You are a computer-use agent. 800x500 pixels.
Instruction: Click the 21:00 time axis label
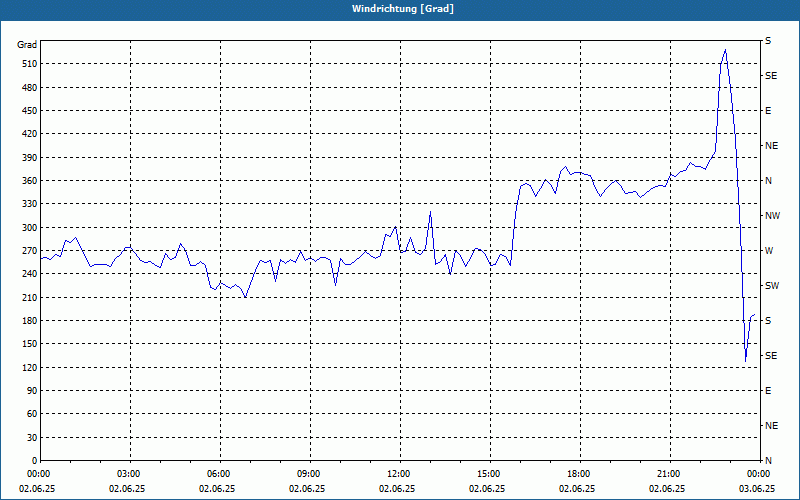(x=667, y=474)
